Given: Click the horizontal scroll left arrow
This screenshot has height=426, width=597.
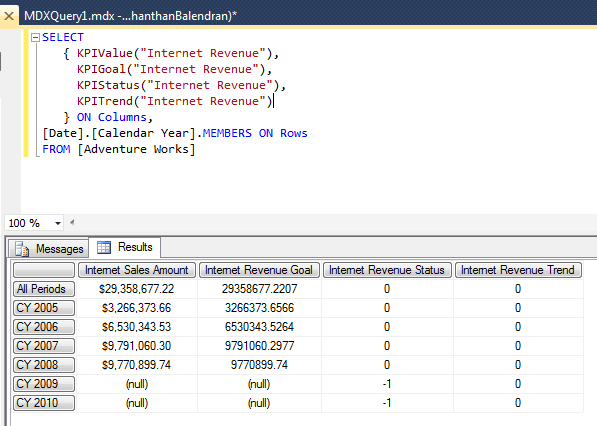Looking at the screenshot, I should pyautogui.click(x=72, y=222).
